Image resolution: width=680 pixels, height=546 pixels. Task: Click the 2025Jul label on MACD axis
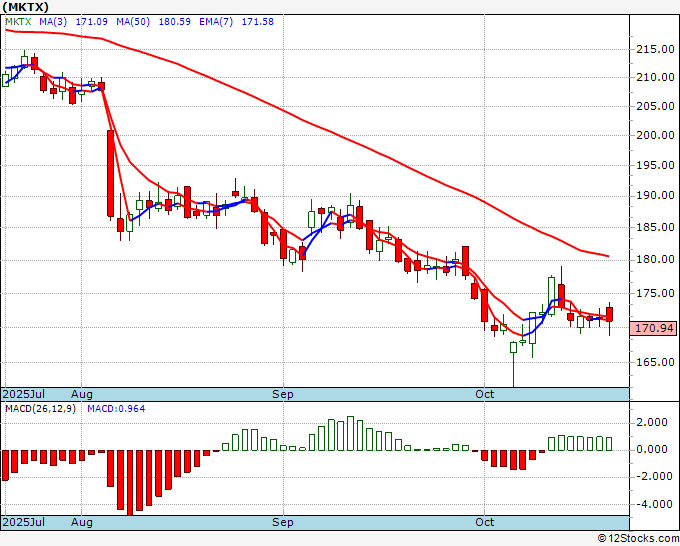[24, 522]
